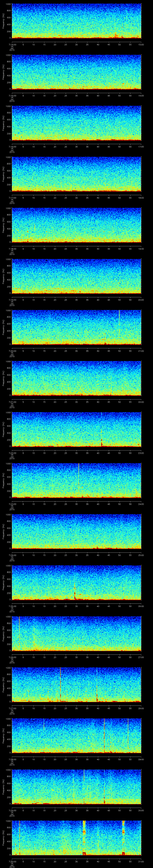The image size is (153, 868).
Task: Open the spectrogram panel starting at 7:16:00
Action: tap(76, 123)
